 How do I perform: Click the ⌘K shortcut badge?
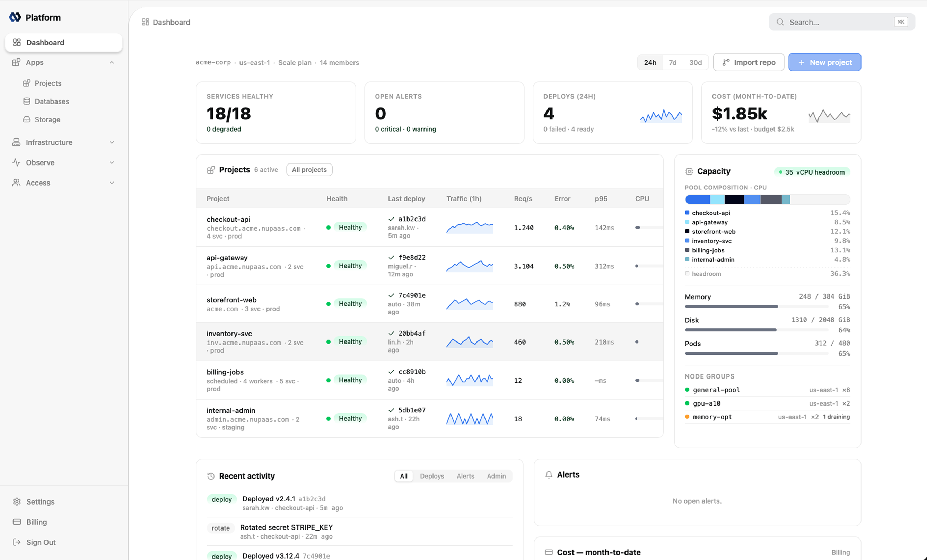tap(901, 22)
